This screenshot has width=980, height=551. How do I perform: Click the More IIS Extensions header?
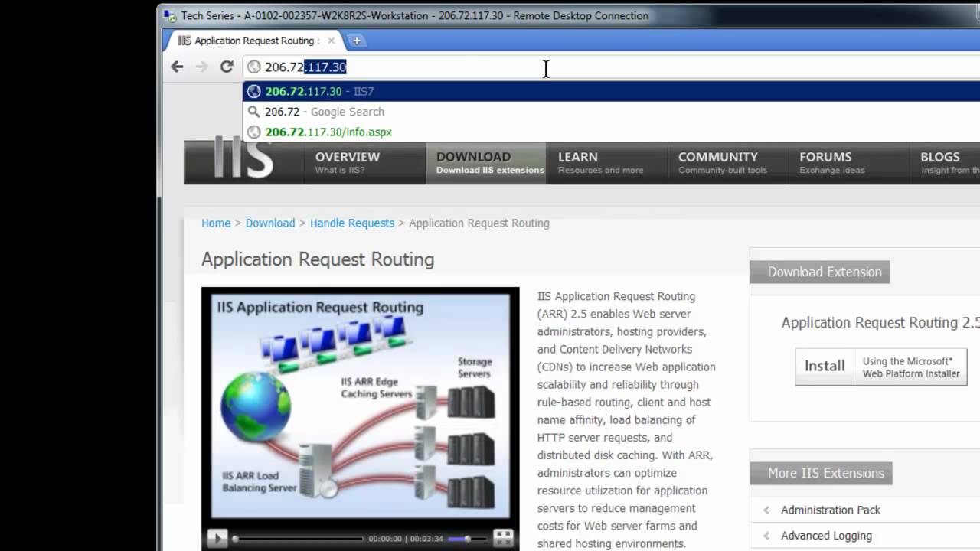click(x=821, y=473)
